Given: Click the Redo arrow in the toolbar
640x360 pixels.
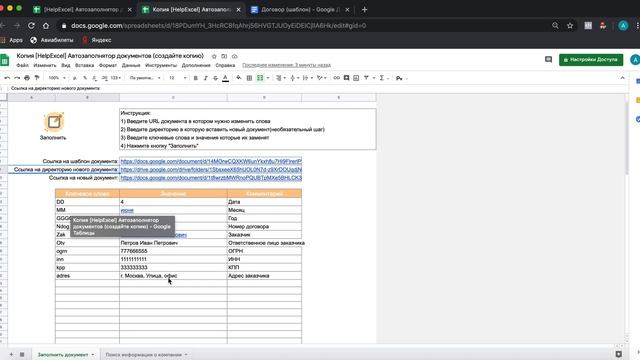Looking at the screenshot, I should click(17, 78).
